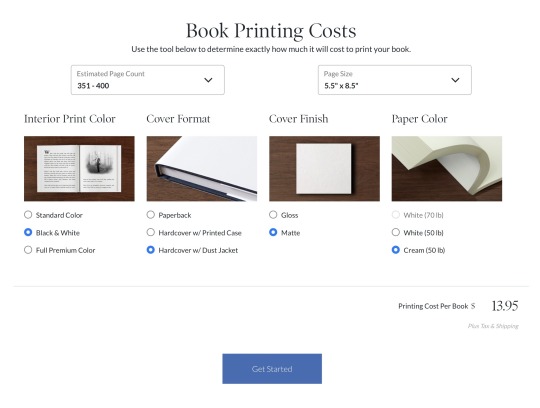Click the curled paper color image
540x408 pixels.
pos(447,169)
